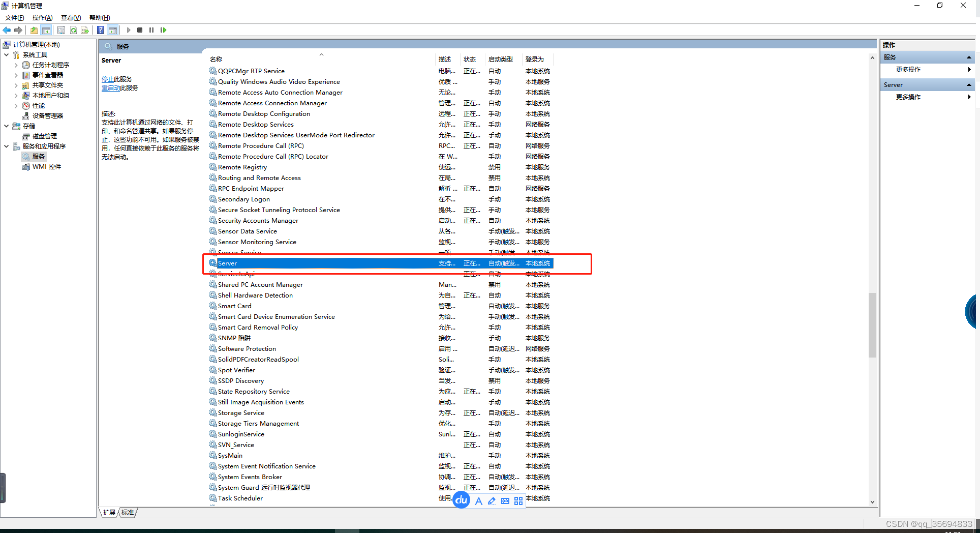Open 更多操作 under Server actions

[x=908, y=97]
